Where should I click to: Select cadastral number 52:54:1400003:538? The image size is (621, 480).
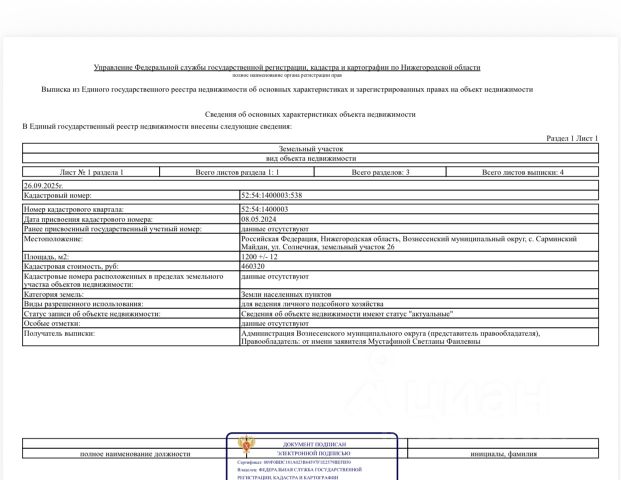[x=272, y=195]
